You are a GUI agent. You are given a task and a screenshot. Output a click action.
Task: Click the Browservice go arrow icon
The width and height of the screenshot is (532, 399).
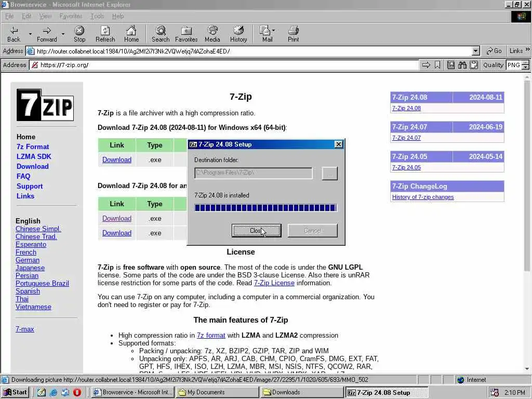(426, 65)
